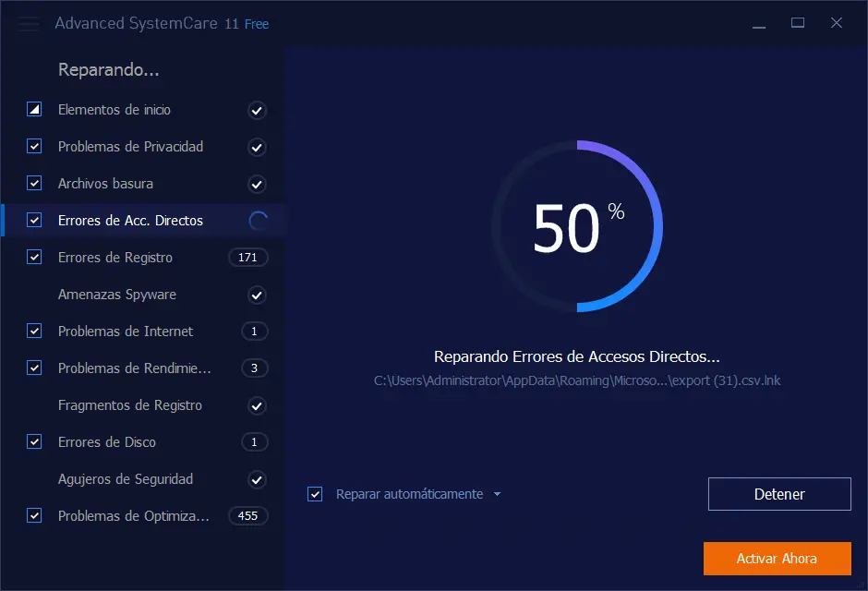Click completed checkmark icon for Amenazas Spyware
This screenshot has height=591, width=868.
tap(257, 295)
